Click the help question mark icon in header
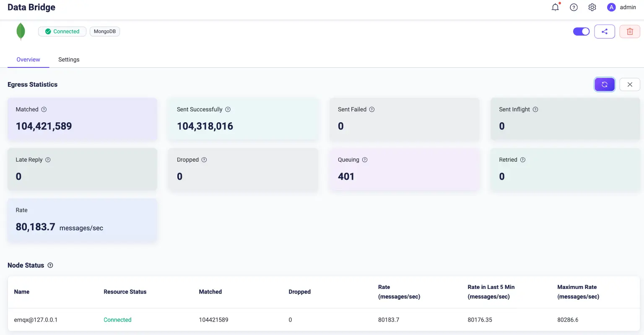 [574, 7]
